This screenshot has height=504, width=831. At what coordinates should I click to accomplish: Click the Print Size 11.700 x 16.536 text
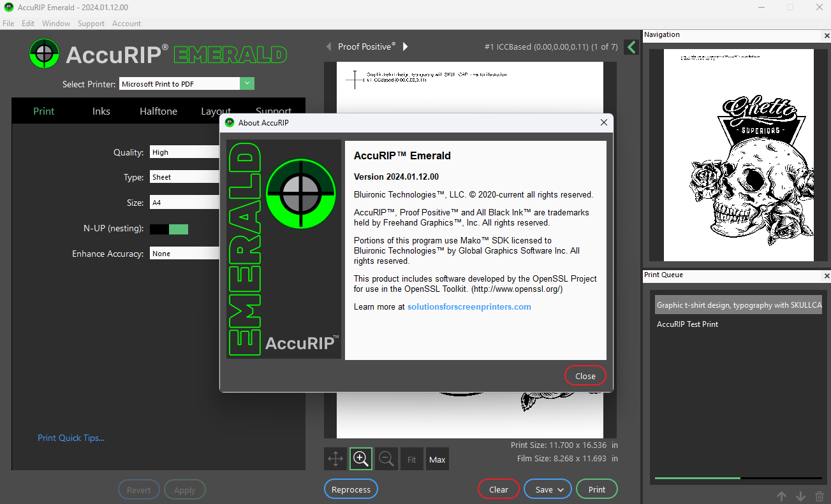click(564, 445)
